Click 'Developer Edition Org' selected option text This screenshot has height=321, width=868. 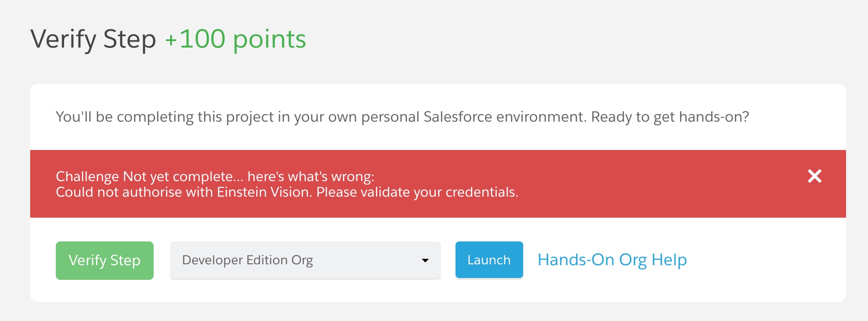pyautogui.click(x=247, y=260)
